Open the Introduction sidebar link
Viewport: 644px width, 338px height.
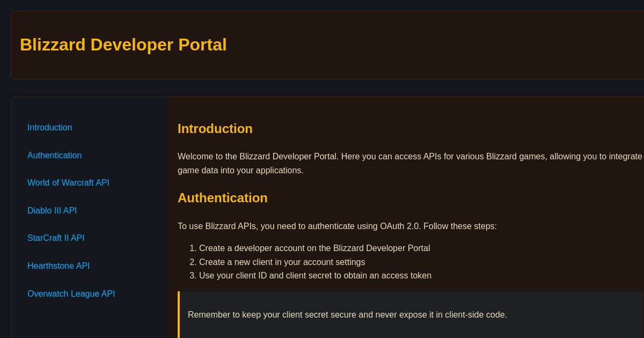click(x=49, y=128)
